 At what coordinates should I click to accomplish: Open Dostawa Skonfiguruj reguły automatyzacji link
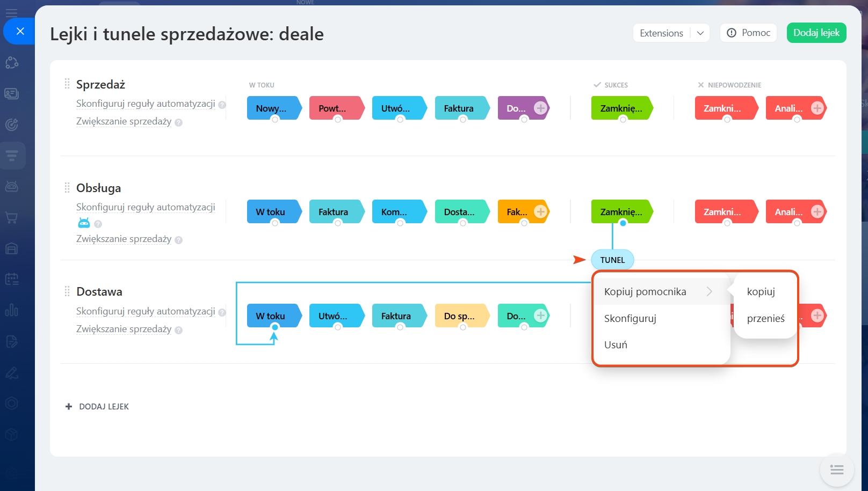click(x=146, y=311)
